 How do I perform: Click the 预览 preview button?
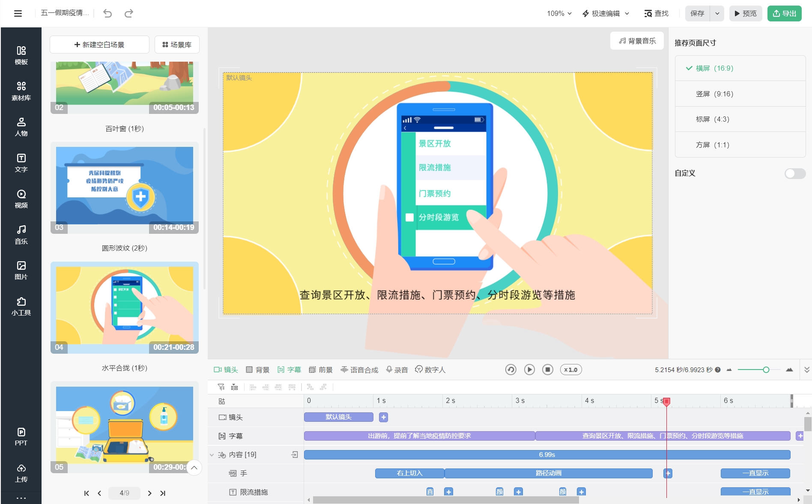(x=745, y=13)
